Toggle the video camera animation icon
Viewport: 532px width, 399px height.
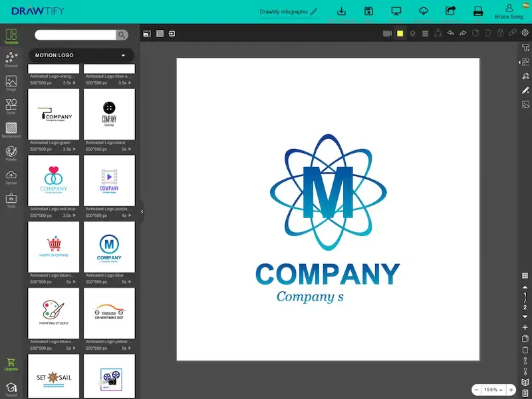pos(388,33)
